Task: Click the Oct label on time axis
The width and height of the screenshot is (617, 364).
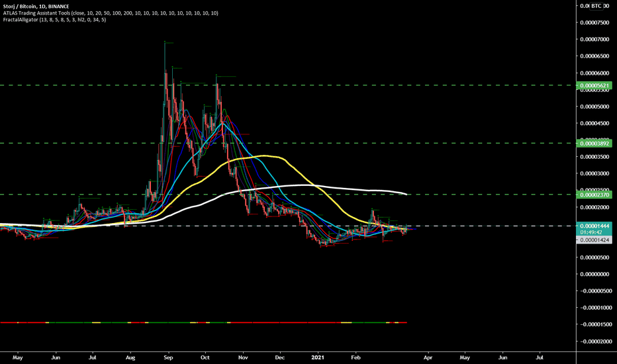Action: pyautogui.click(x=205, y=357)
